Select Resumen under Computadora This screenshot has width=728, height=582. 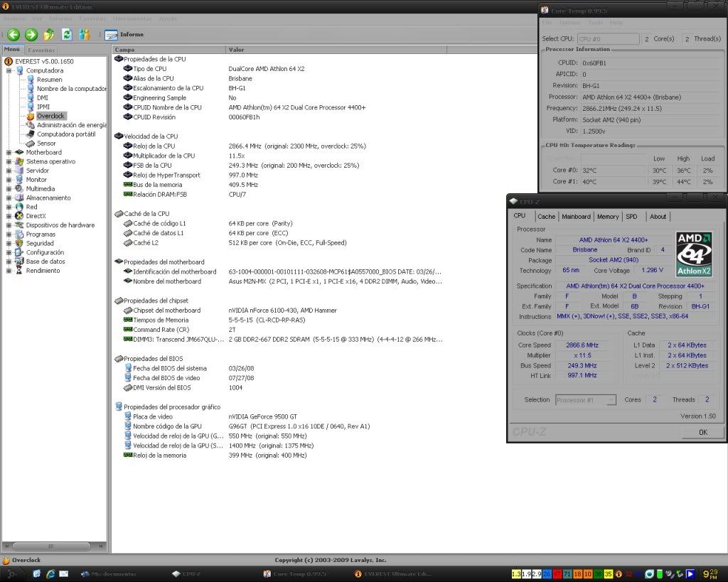click(x=49, y=80)
